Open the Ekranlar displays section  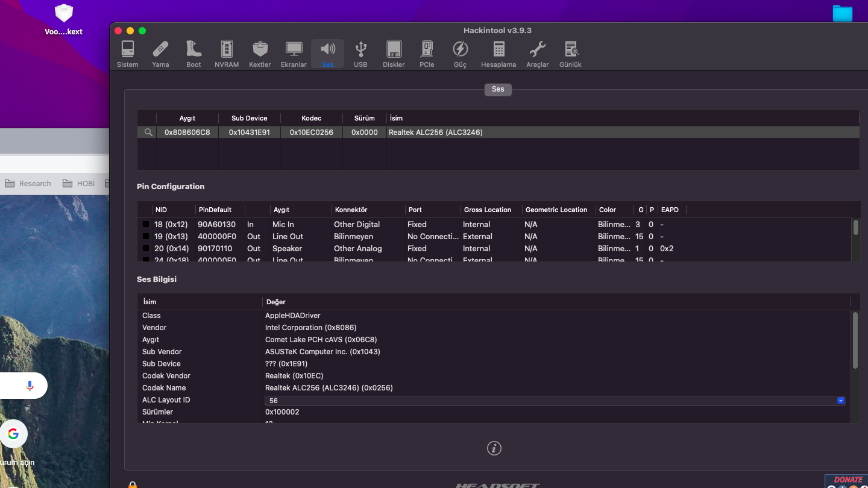294,54
